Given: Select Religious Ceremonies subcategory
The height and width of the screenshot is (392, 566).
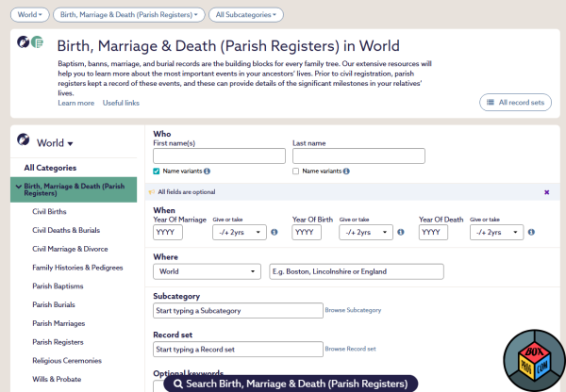Looking at the screenshot, I should 67,361.
